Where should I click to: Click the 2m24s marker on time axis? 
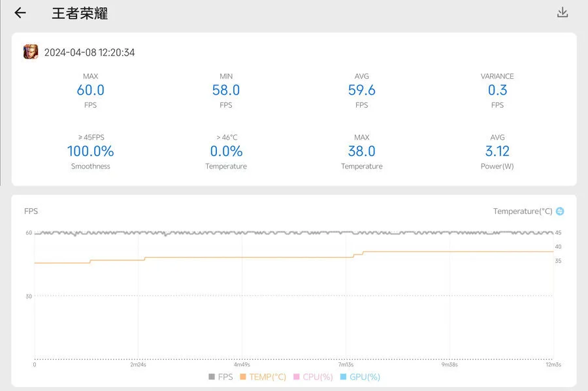coord(137,365)
